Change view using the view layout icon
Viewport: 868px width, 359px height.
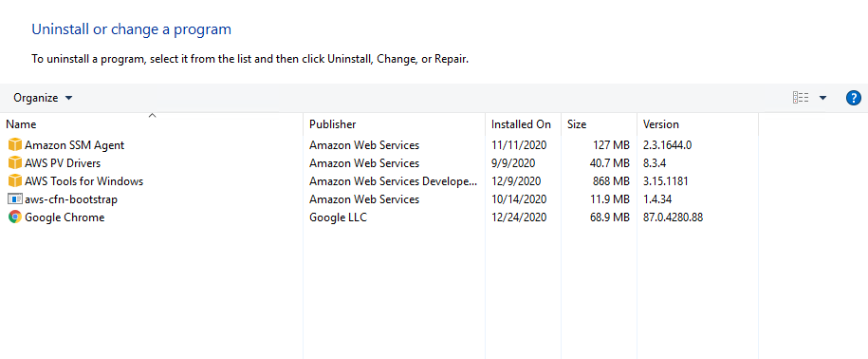[x=801, y=98]
